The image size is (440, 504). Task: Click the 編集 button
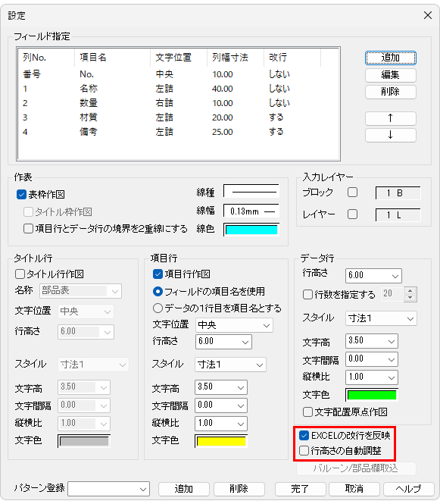coord(390,75)
